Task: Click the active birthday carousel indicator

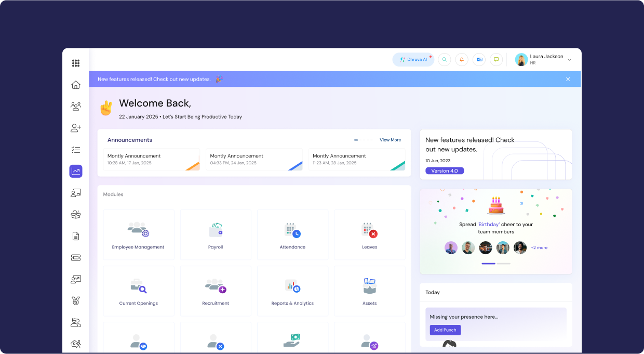Action: (488, 264)
